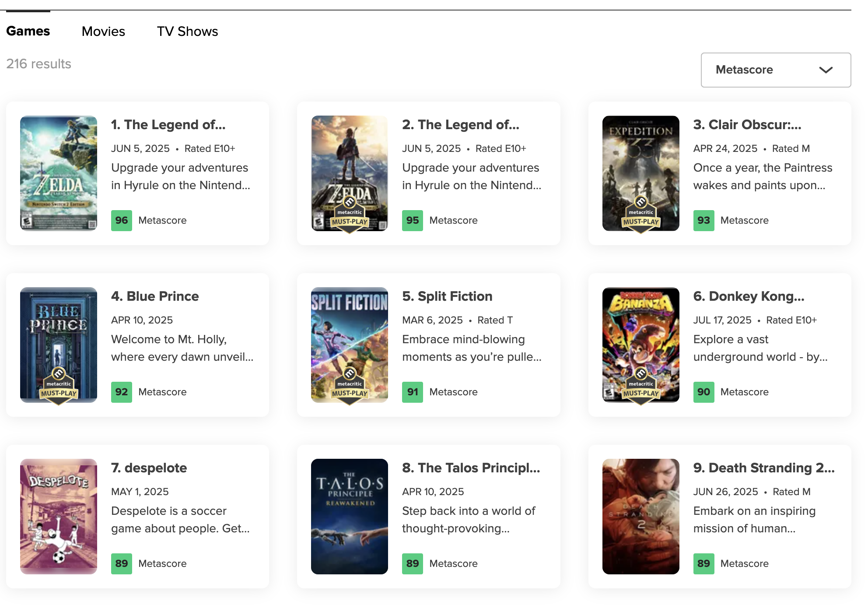Click Must-Play badge on Split Fiction cover
Viewport: 868px width, 605px height.
coord(350,386)
